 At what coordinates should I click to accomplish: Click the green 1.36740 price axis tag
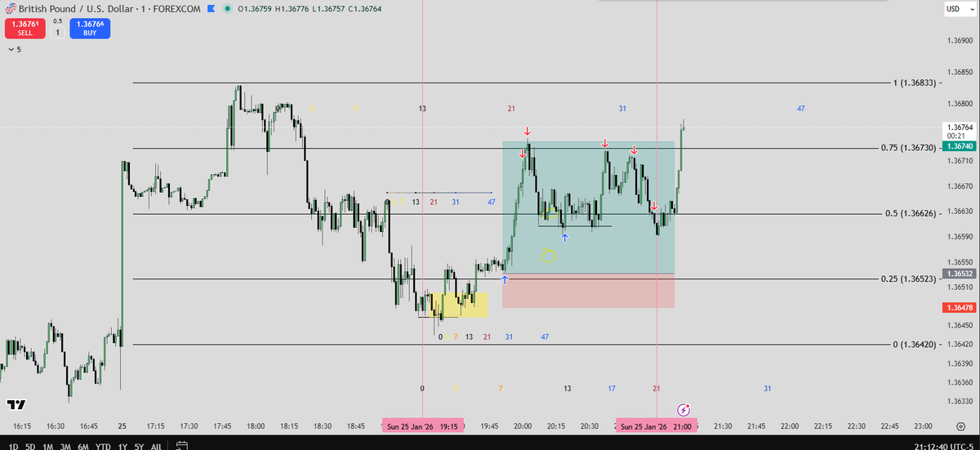pos(960,146)
